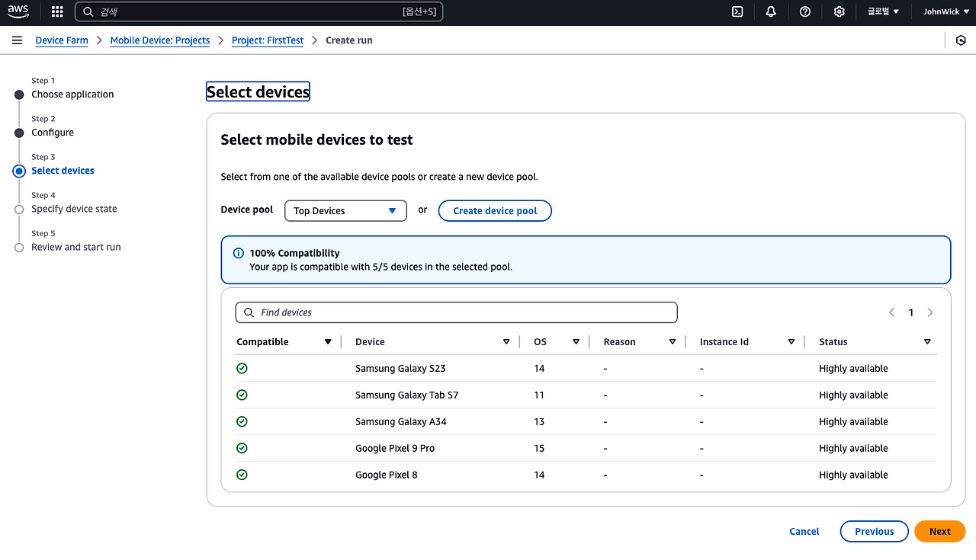Launch CloudShell from the top bar

pos(737,11)
